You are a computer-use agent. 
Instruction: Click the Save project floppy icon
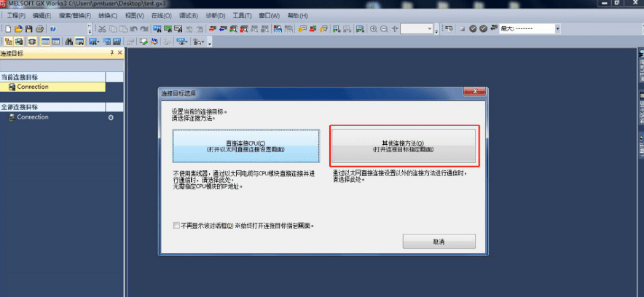(x=28, y=29)
